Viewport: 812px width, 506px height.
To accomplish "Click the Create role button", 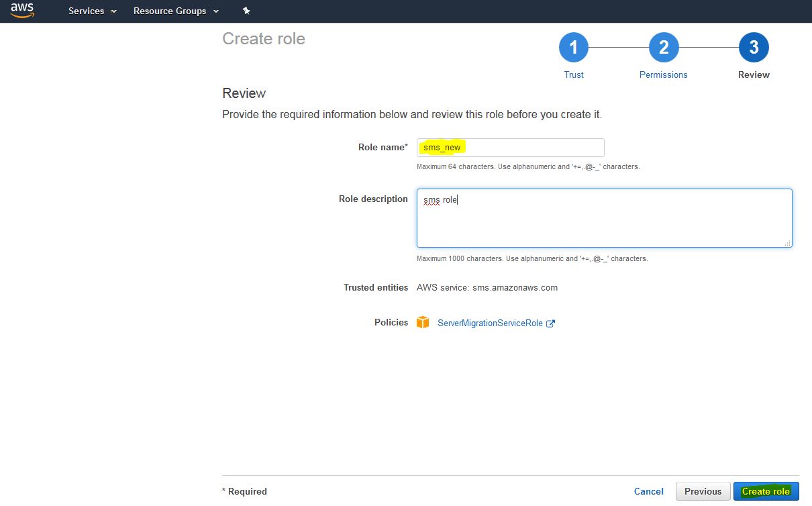I will coord(766,491).
